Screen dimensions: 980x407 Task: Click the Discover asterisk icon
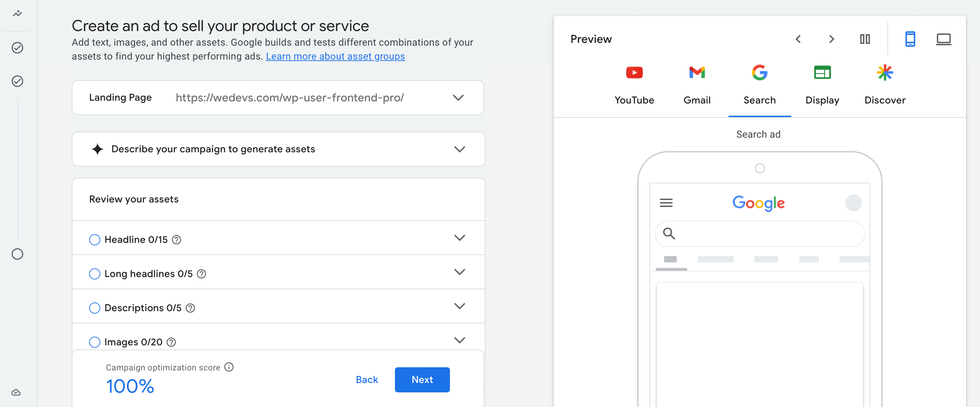885,72
